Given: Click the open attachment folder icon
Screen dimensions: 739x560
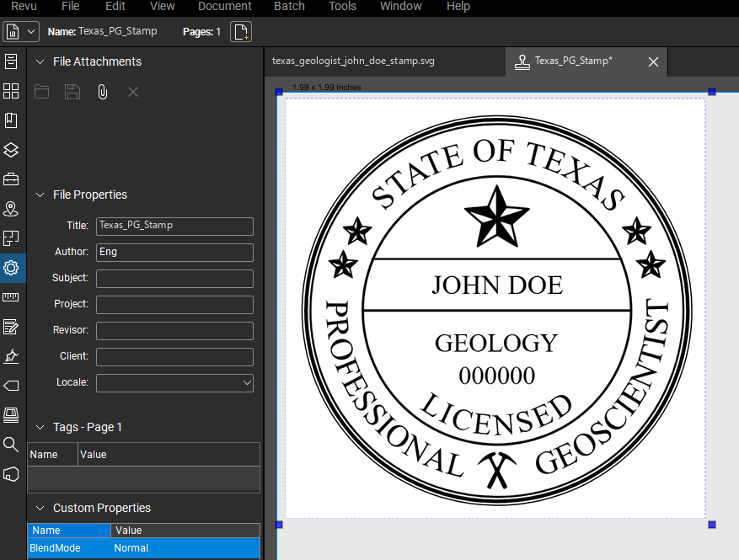Looking at the screenshot, I should [41, 92].
